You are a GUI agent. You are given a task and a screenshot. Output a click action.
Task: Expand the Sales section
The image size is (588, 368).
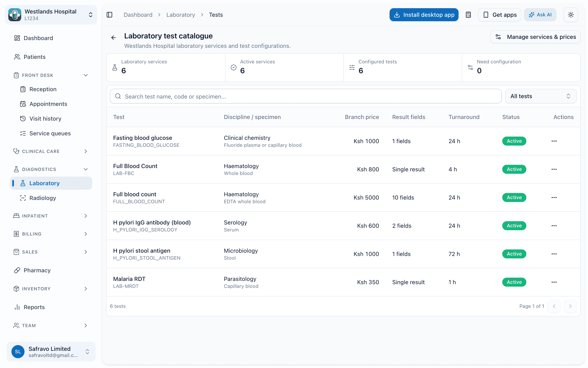tap(51, 252)
